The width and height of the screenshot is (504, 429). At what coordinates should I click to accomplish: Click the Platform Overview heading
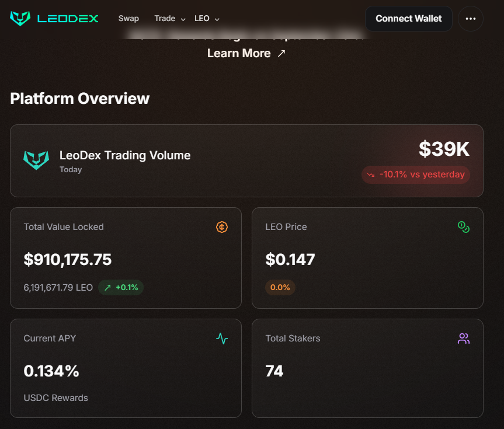(79, 98)
